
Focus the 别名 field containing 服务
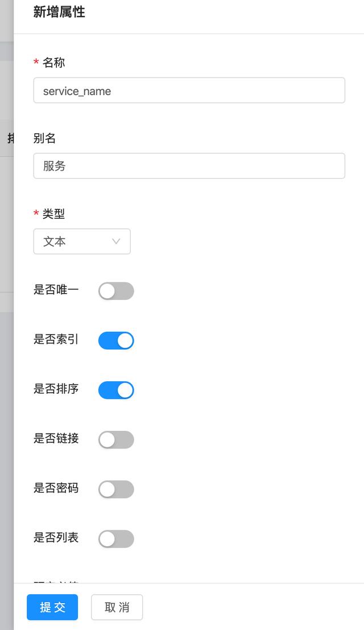(x=189, y=166)
